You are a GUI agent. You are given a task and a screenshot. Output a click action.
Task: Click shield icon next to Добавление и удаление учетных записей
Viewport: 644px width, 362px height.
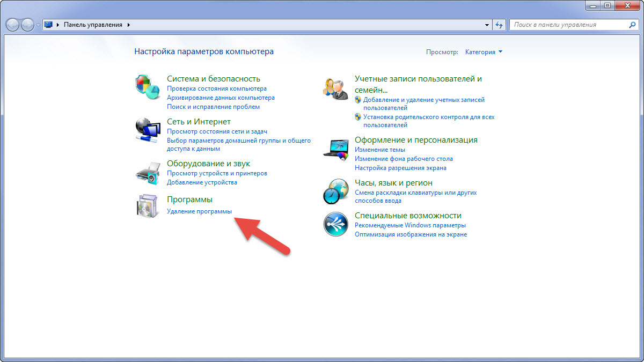coord(358,100)
